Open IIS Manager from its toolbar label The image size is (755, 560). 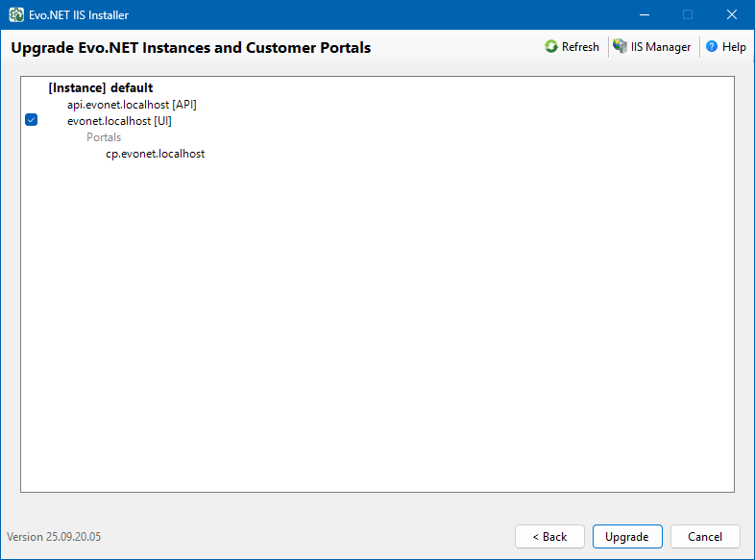tap(661, 47)
